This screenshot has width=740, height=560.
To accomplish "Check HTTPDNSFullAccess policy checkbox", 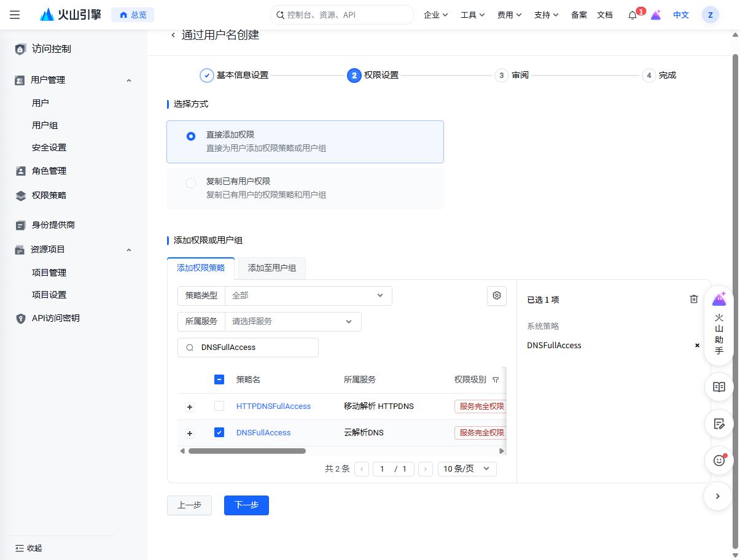I will tap(219, 406).
